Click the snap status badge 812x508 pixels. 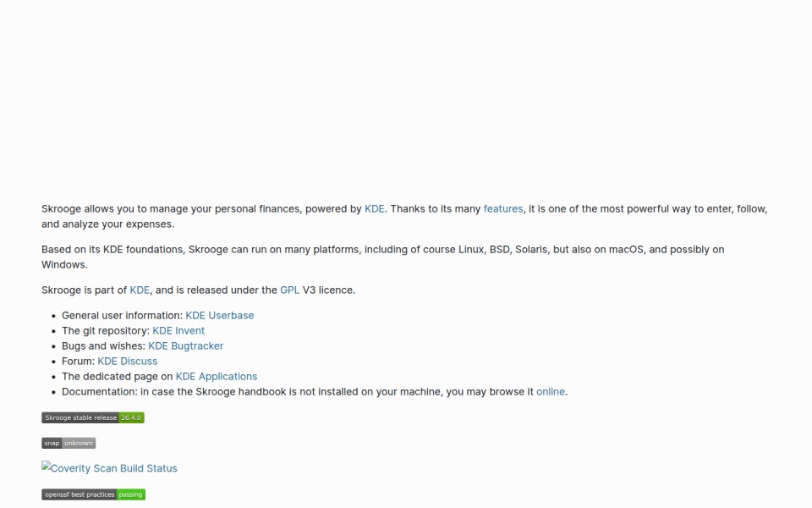69,443
